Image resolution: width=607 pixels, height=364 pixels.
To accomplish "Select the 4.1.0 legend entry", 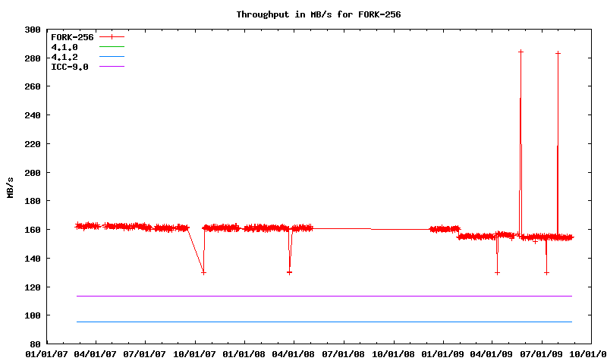I will tap(64, 47).
